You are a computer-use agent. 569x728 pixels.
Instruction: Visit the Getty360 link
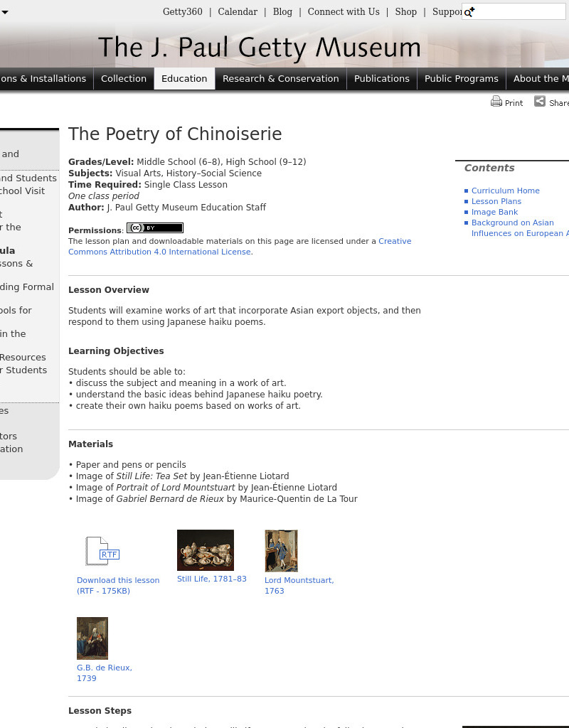pos(182,12)
